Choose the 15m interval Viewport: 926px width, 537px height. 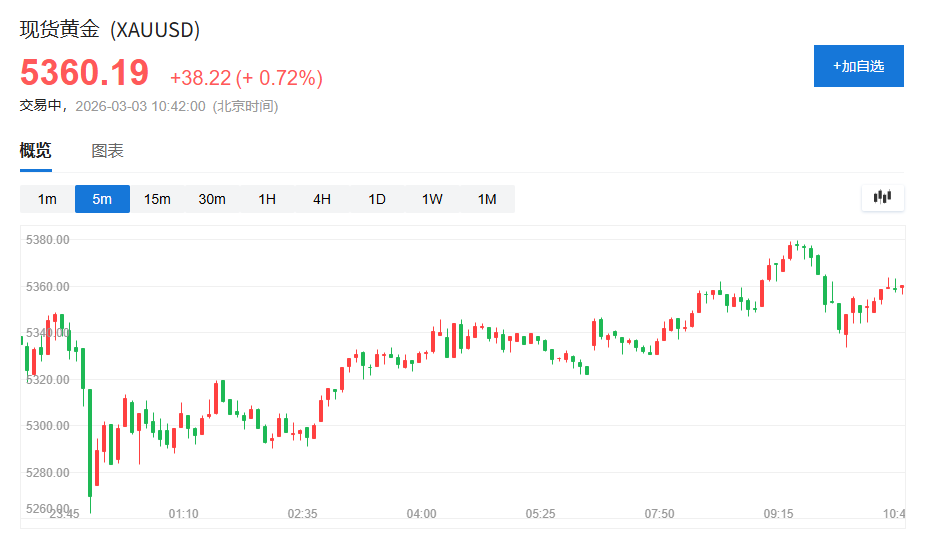click(157, 199)
